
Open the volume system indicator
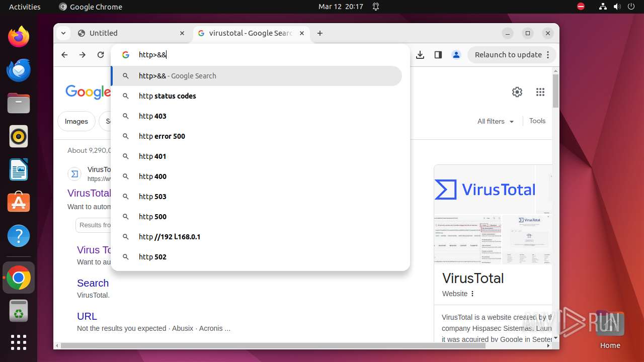[617, 7]
